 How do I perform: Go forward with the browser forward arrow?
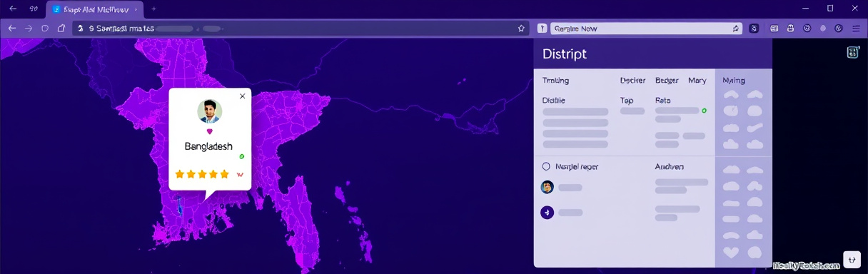click(x=29, y=29)
